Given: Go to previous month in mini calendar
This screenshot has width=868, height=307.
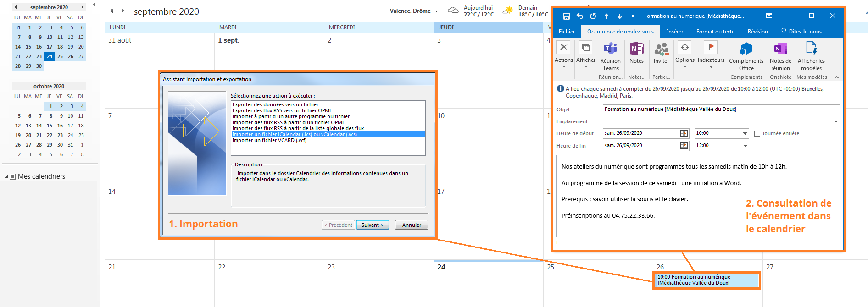Looking at the screenshot, I should coord(16,7).
